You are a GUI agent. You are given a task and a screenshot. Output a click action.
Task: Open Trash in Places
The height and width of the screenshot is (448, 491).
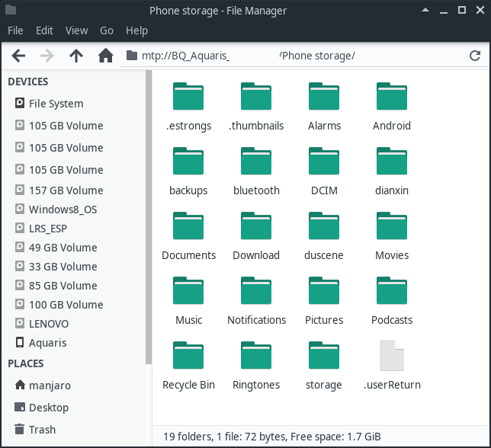pyautogui.click(x=42, y=430)
